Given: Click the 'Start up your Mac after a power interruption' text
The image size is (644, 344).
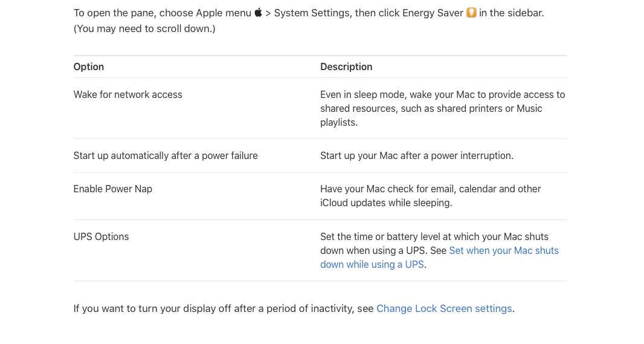Looking at the screenshot, I should click(417, 156).
